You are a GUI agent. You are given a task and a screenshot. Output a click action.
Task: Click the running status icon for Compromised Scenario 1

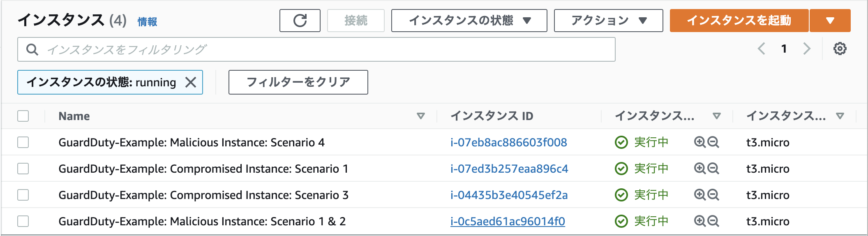click(x=621, y=169)
